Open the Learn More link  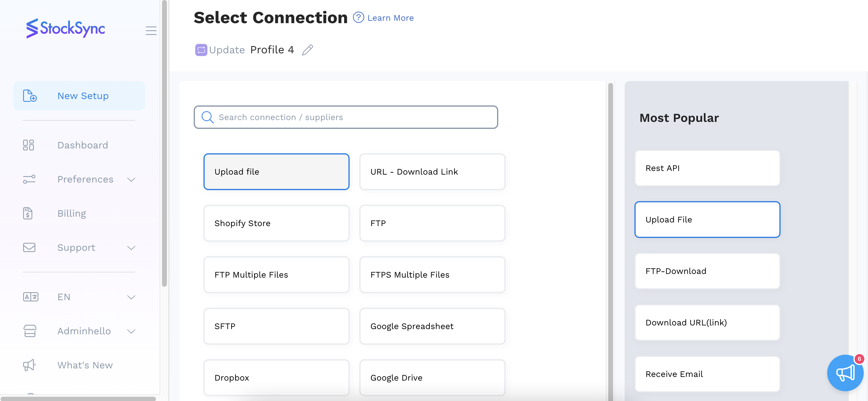pos(390,18)
